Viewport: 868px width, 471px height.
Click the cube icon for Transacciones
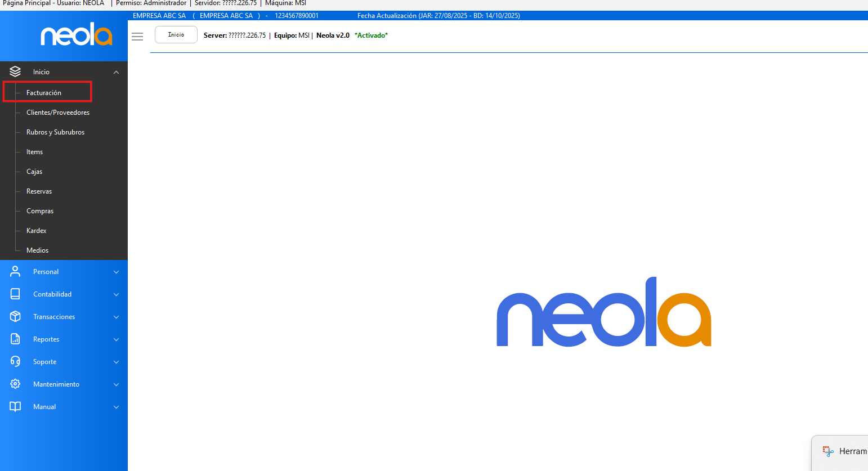[15, 317]
